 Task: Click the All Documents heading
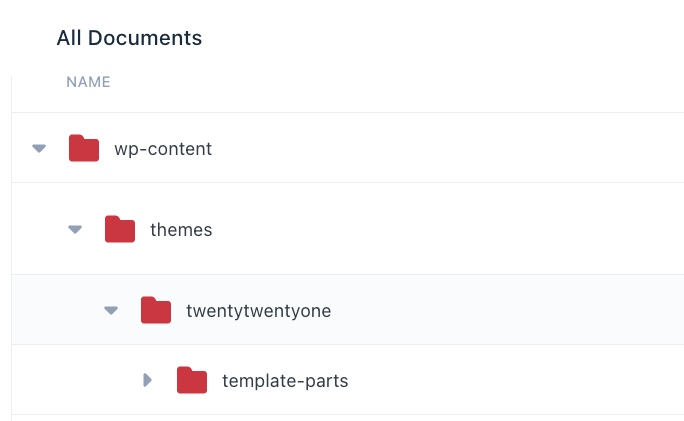coord(129,38)
